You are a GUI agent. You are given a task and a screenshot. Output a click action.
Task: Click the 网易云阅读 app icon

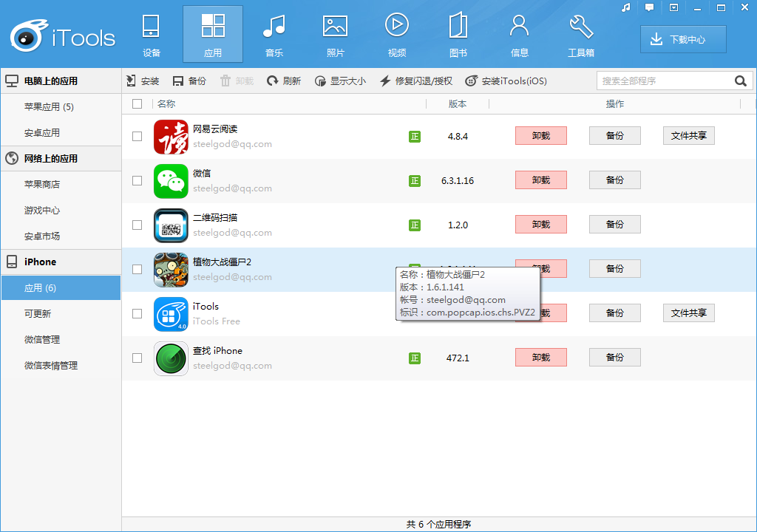coord(171,137)
